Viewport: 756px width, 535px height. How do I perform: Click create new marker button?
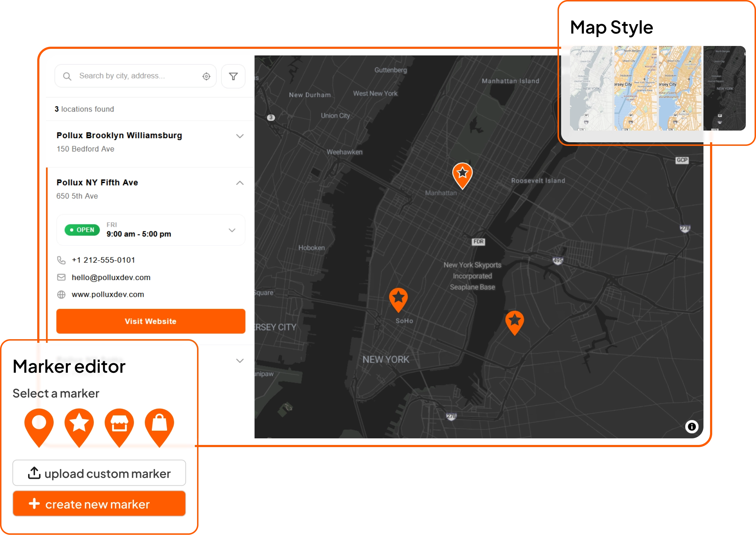click(99, 504)
